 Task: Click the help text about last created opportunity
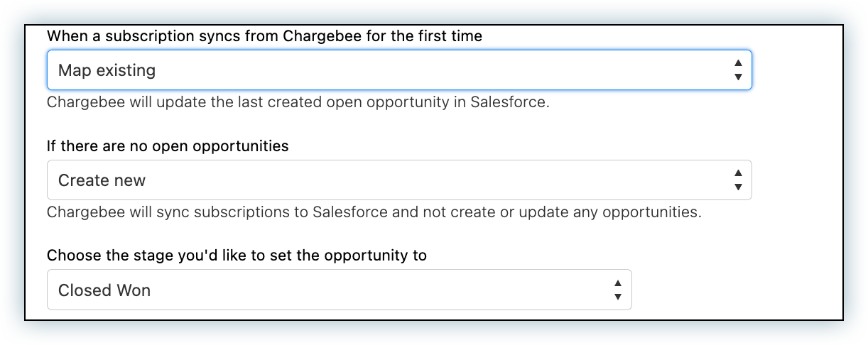click(298, 102)
